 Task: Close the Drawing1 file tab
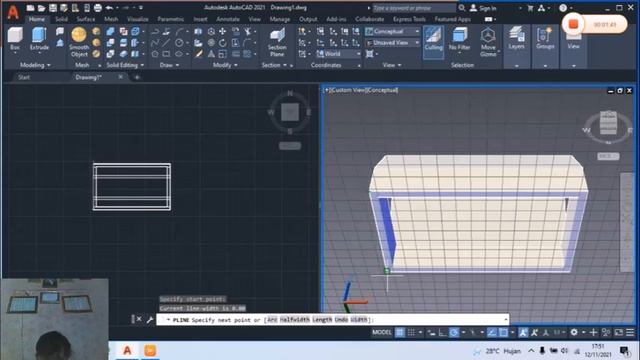(x=120, y=77)
